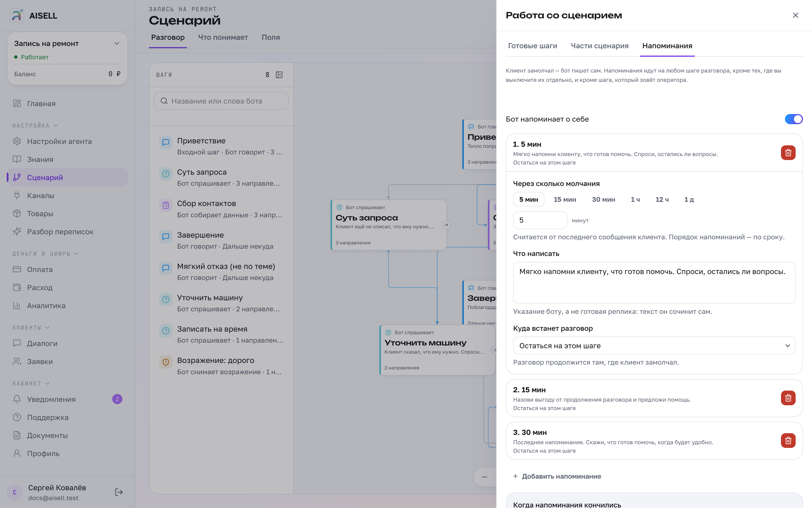Viewport: 812px width, 508px height.
Task: Click the person icon next to Профиль
Action: (x=17, y=453)
